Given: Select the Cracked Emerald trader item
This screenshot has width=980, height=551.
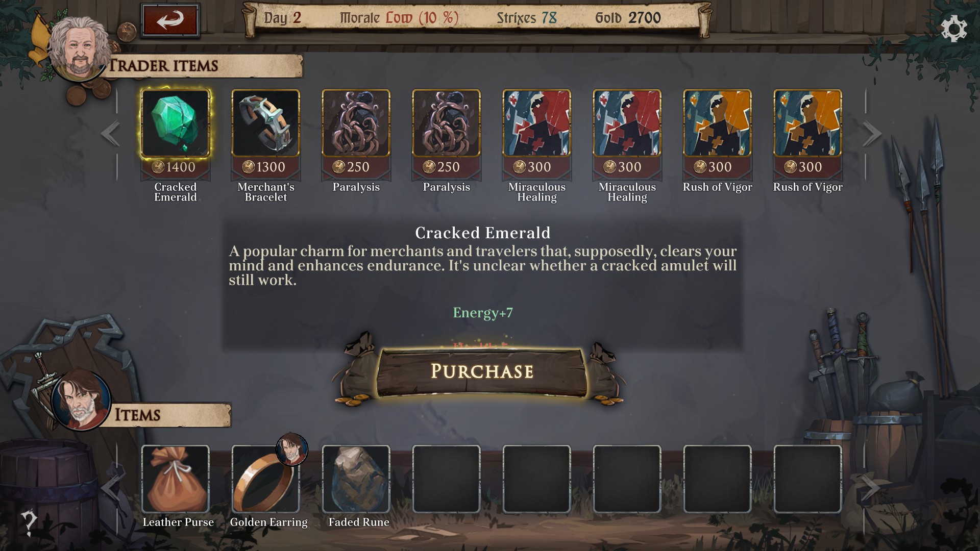Looking at the screenshot, I should click(175, 123).
